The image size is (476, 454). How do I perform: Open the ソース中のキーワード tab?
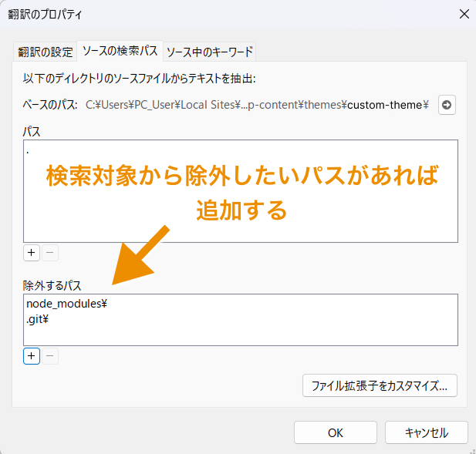(x=209, y=52)
